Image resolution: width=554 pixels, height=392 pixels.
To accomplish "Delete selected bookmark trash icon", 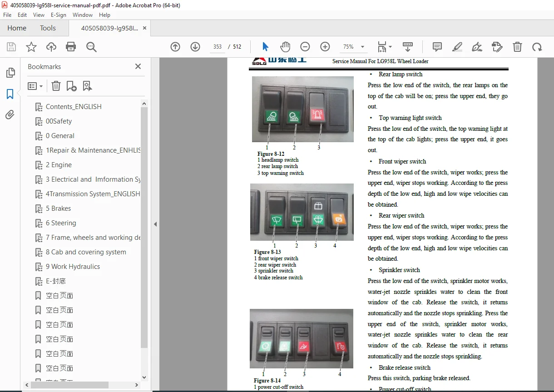I will tap(56, 86).
